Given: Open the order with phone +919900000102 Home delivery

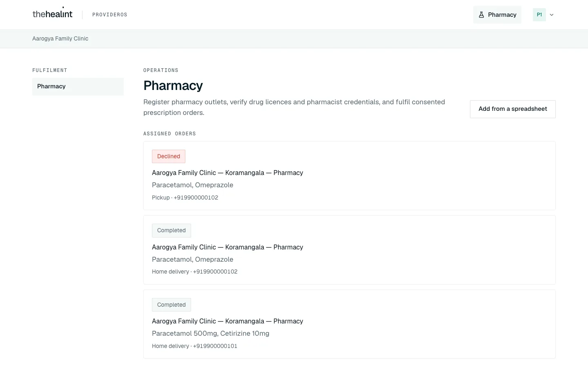Looking at the screenshot, I should click(x=350, y=250).
